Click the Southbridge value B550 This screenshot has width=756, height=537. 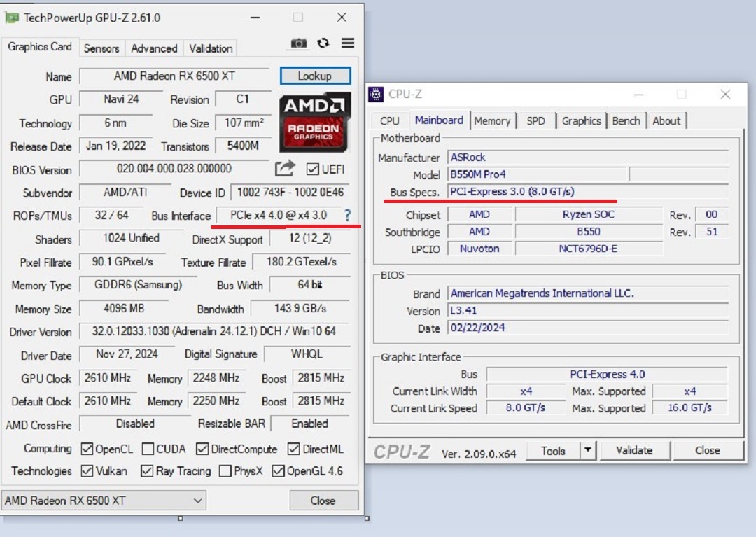coord(588,232)
